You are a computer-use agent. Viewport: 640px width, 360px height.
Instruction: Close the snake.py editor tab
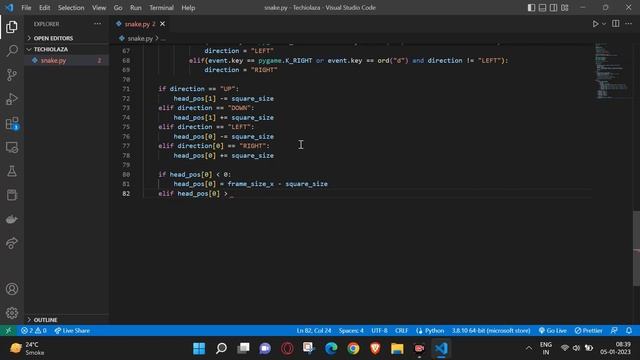(162, 24)
